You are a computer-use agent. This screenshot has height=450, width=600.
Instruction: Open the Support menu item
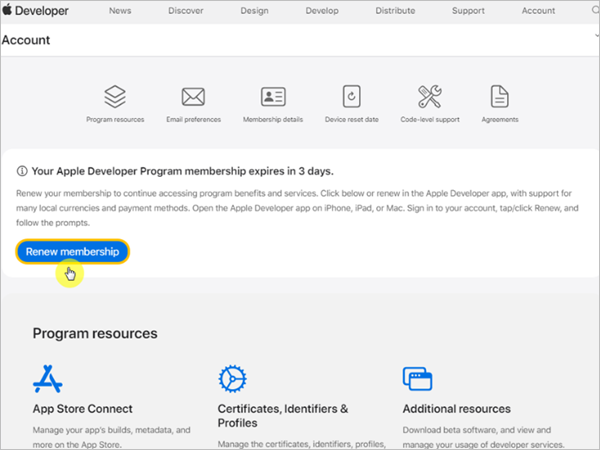468,11
